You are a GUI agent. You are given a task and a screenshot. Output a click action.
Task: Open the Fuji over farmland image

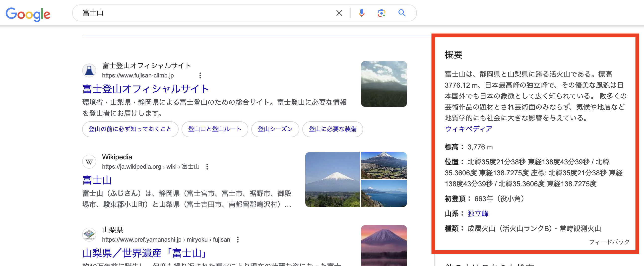point(384,165)
